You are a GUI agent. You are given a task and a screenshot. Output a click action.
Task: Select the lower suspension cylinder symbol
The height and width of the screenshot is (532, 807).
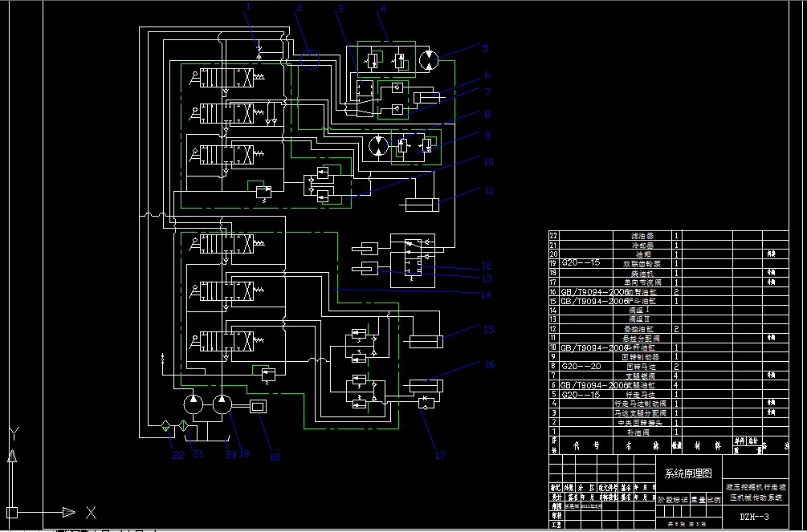click(365, 268)
